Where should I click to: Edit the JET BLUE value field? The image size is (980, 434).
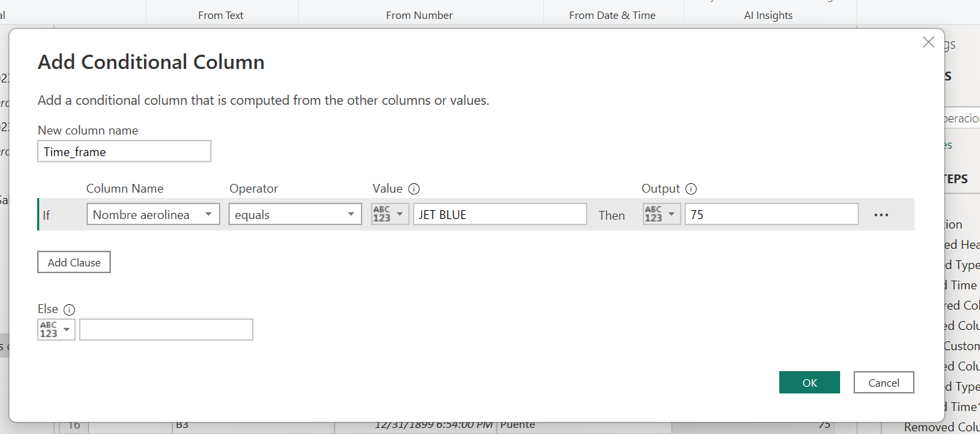coord(500,214)
